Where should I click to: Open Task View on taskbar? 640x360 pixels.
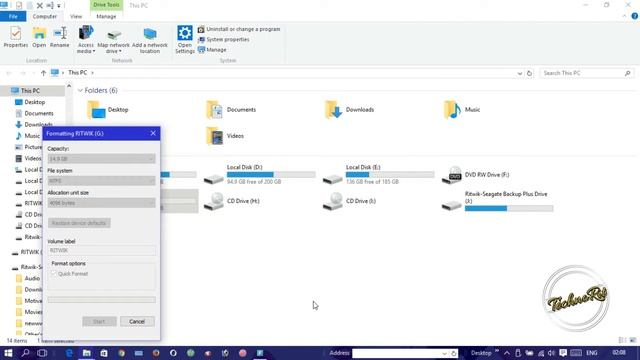point(42,353)
